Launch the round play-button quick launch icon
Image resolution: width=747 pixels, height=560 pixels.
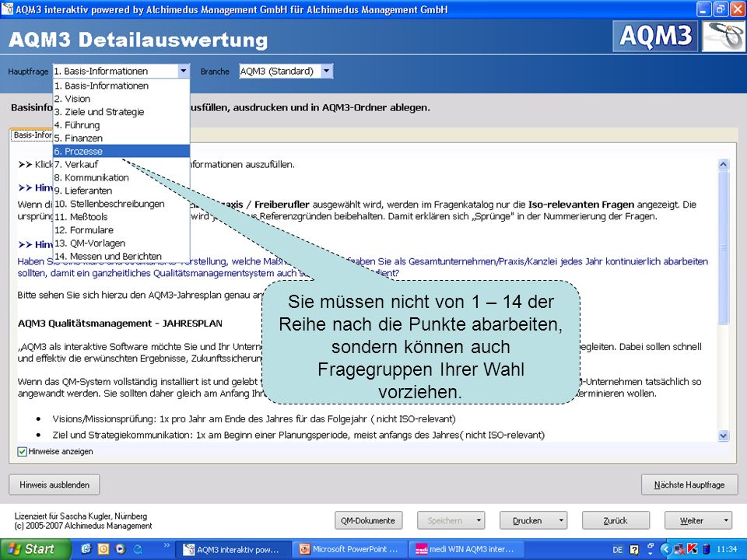pyautogui.click(x=121, y=549)
